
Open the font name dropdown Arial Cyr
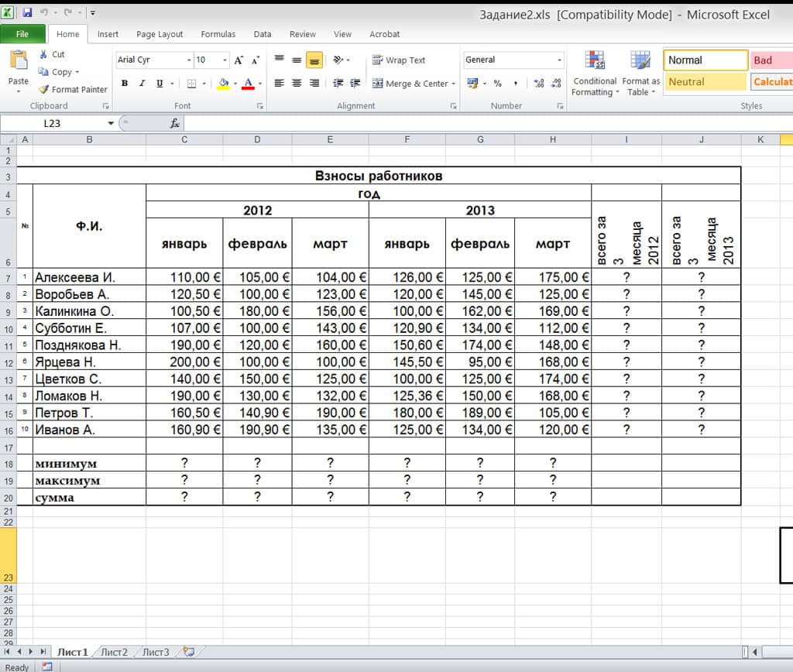click(x=189, y=60)
